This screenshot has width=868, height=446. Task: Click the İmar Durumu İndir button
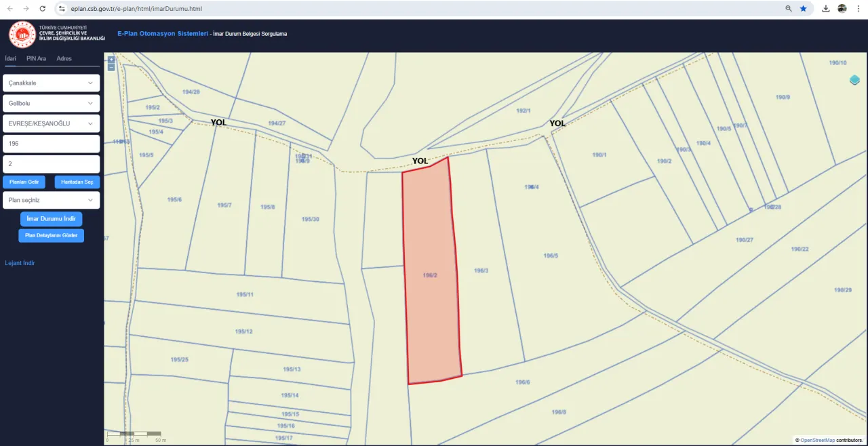[52, 219]
